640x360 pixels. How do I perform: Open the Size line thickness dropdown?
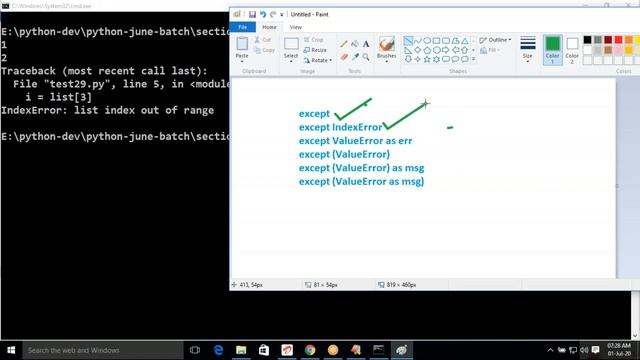click(x=528, y=49)
